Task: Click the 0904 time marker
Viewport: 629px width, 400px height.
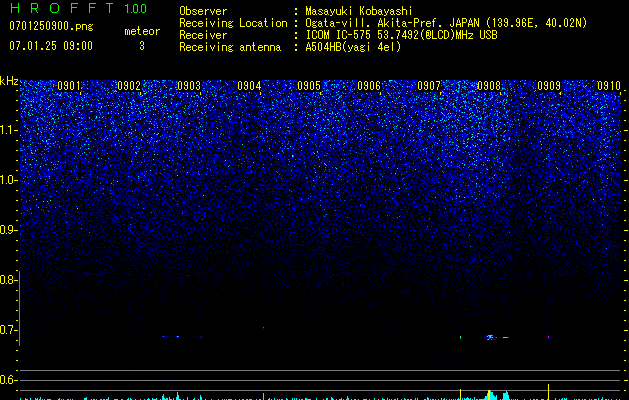Action: tap(249, 86)
